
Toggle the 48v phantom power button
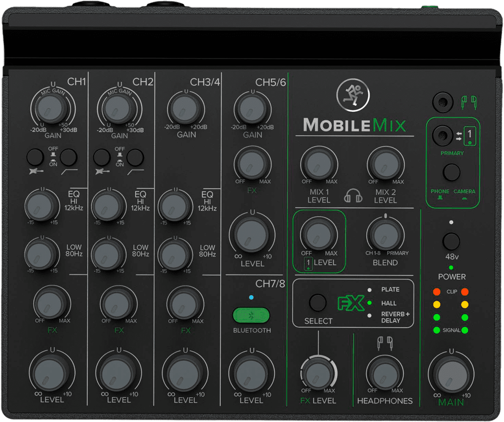[x=451, y=241]
